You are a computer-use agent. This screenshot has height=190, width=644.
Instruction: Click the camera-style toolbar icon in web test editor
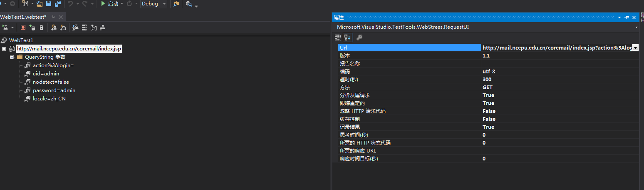tap(93, 27)
